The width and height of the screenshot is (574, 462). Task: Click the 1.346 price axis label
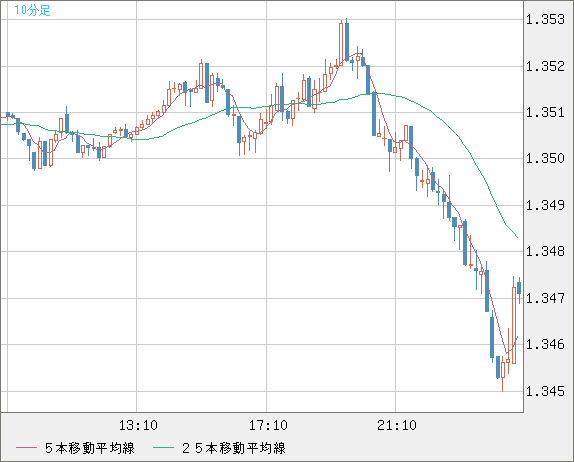(545, 344)
